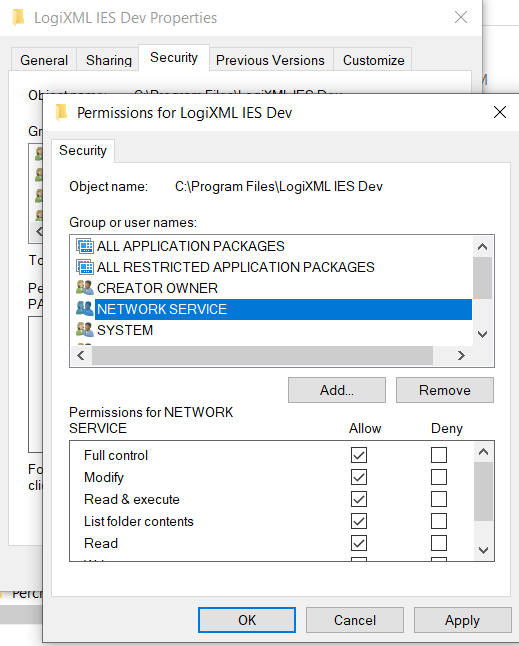
Task: Check Deny for List folder contents
Action: pos(439,521)
